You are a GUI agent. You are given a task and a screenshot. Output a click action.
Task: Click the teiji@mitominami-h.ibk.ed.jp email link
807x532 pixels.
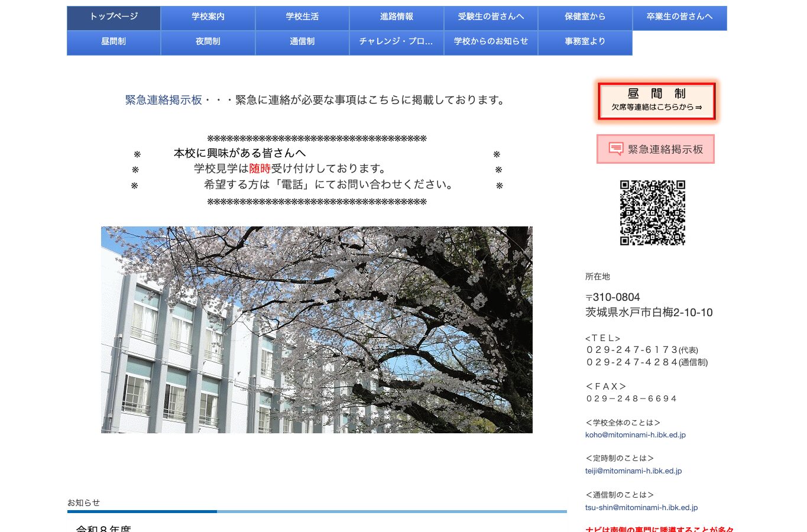634,471
